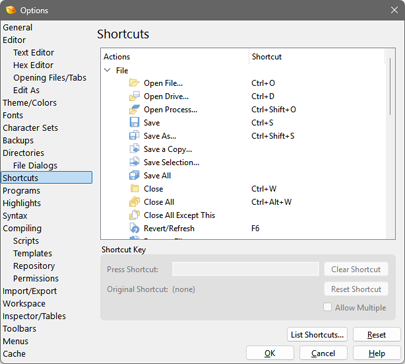Select Scripts in the sidebar
The height and width of the screenshot is (364, 405).
(x=26, y=241)
